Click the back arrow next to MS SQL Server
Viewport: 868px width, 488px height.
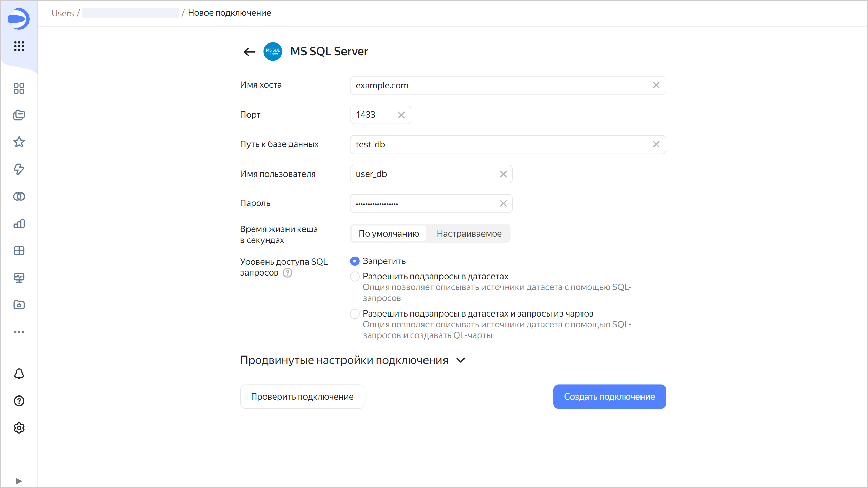point(250,52)
